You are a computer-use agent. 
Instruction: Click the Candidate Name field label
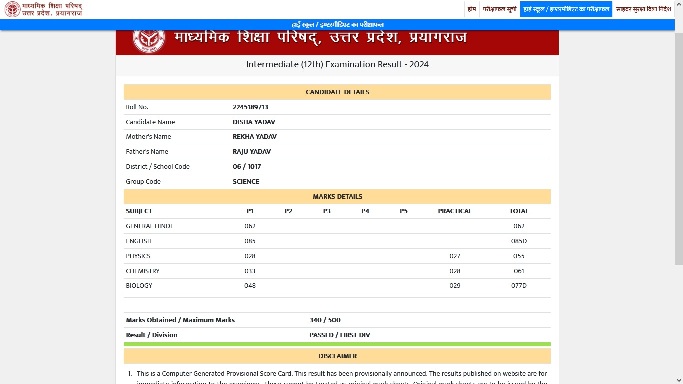point(150,122)
